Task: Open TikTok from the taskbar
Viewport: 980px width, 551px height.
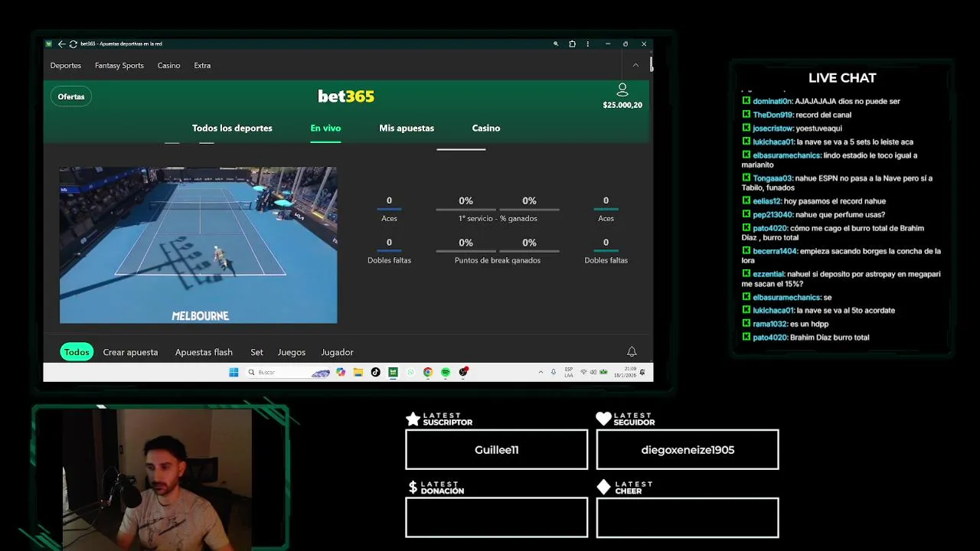Action: tap(375, 372)
